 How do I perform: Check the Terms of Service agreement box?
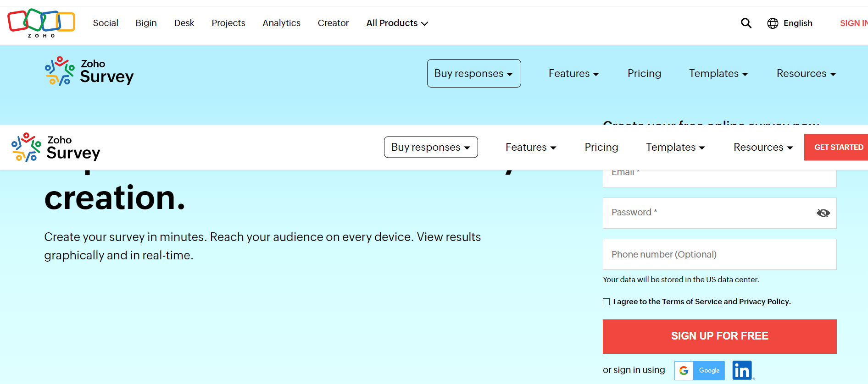point(606,302)
